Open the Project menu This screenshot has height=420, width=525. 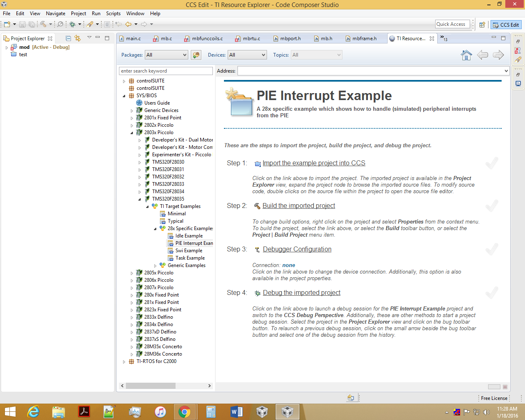(78, 14)
